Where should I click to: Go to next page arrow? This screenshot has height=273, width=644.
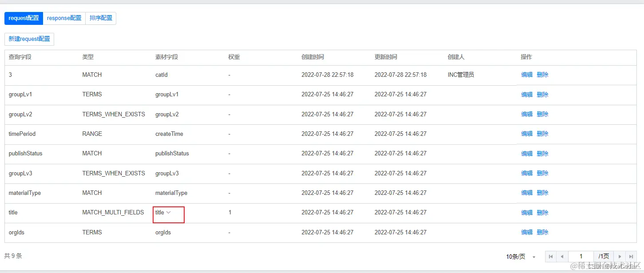coord(620,257)
